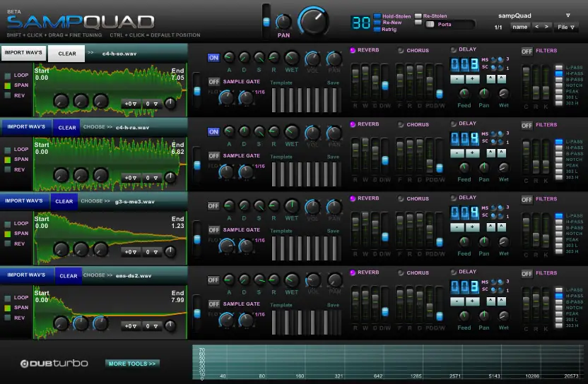Screen dimensions: 588x384
Task: Open the File dropdown menu
Action: 566,27
